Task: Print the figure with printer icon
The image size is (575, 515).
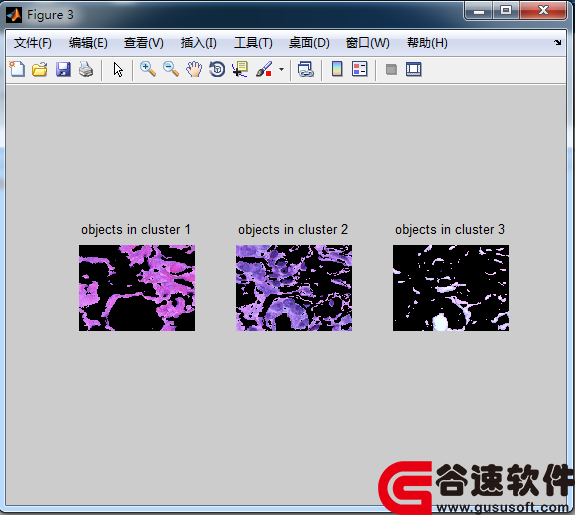Action: [86, 69]
